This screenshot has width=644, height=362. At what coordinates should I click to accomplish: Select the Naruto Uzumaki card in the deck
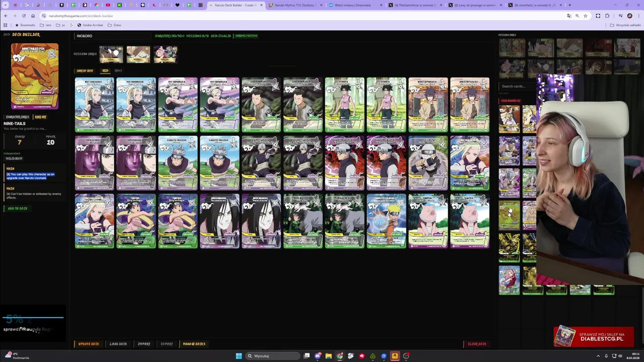tap(386, 221)
